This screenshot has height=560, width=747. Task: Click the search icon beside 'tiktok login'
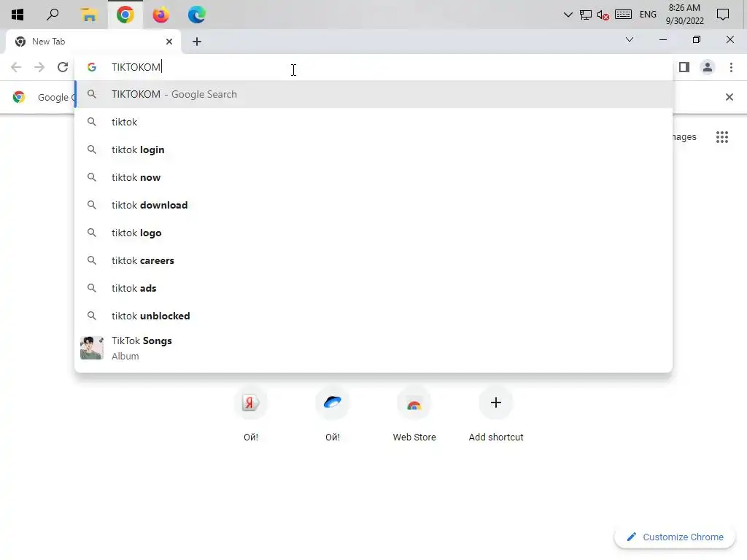[x=92, y=149]
